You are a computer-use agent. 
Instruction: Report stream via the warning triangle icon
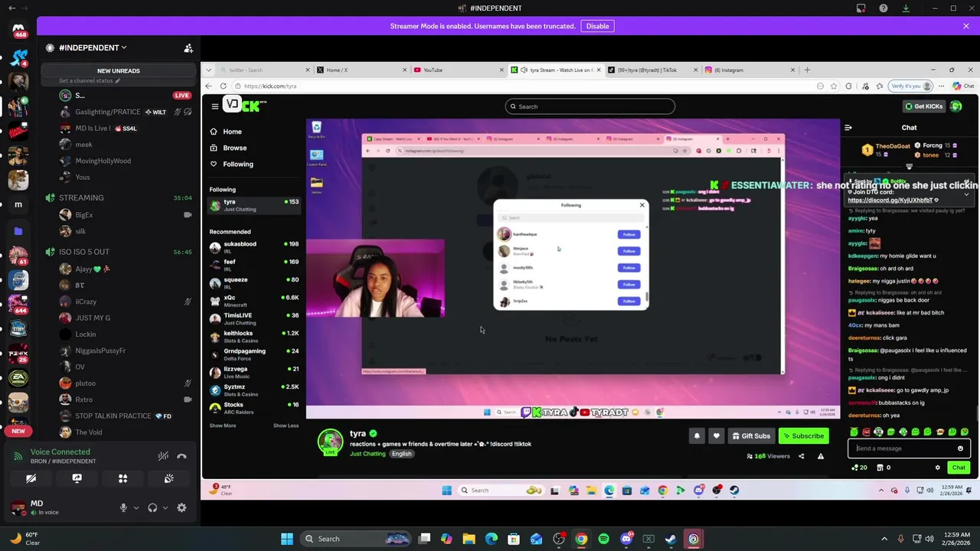tap(821, 456)
